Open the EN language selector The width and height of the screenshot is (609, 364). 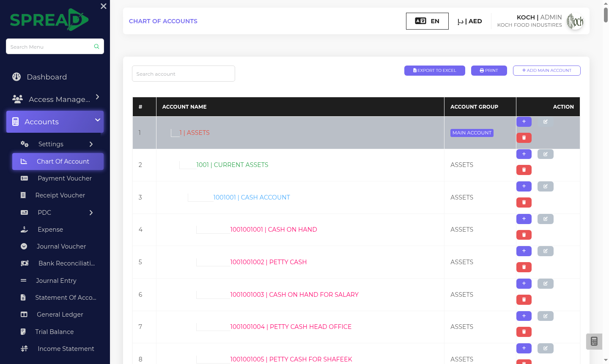pyautogui.click(x=427, y=21)
